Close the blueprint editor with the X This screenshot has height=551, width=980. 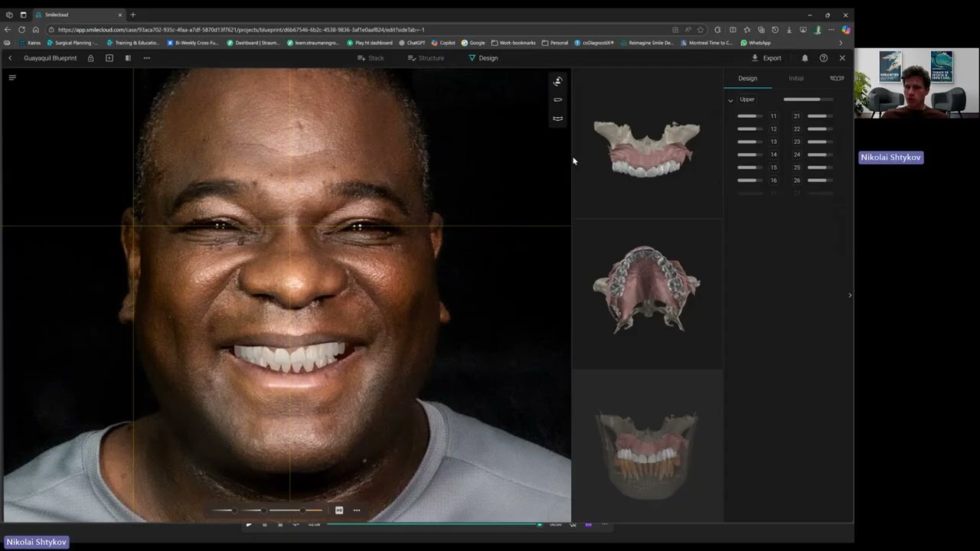842,58
